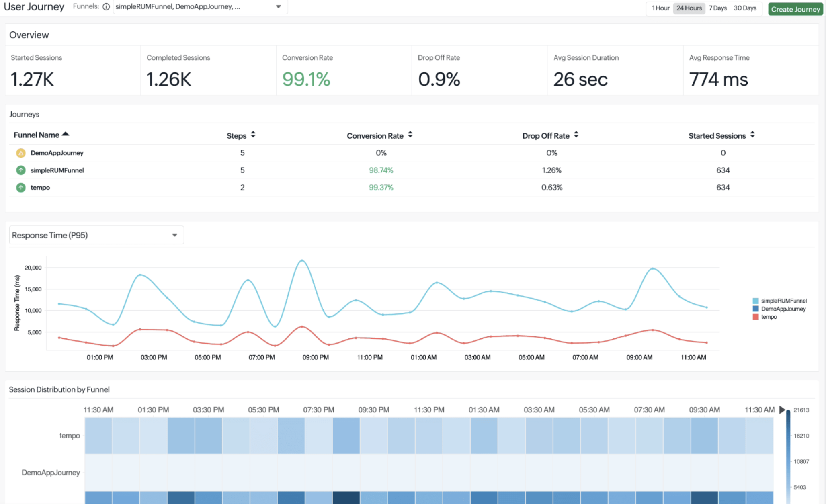Viewport: 828px width, 504px height.
Task: Click the info icon next to Funnels
Action: tap(106, 6)
